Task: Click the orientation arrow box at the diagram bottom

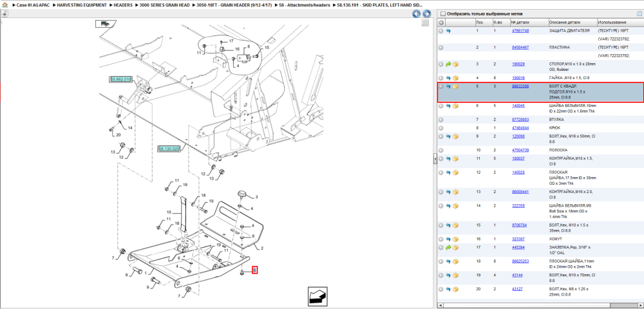Action: pyautogui.click(x=317, y=295)
